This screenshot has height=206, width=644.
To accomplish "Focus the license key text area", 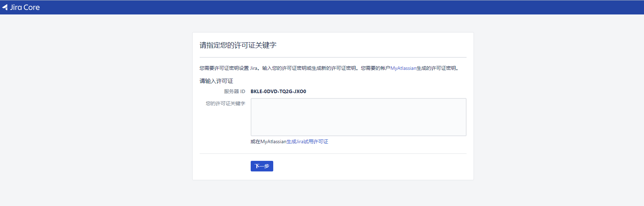I will [x=358, y=117].
